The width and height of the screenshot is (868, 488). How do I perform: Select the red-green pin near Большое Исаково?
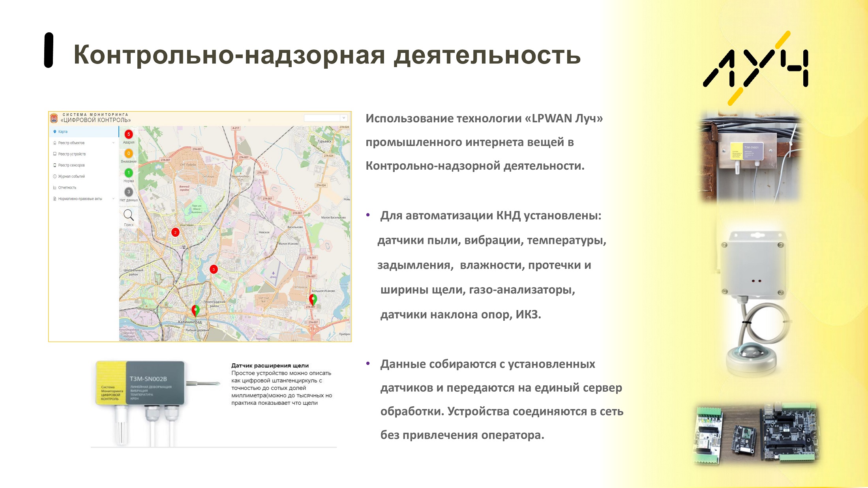(313, 299)
